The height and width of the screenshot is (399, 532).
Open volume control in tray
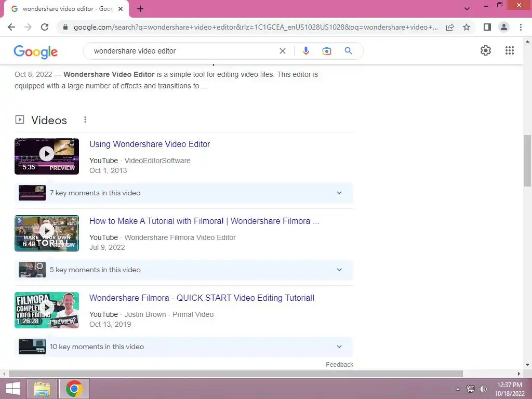pos(483,389)
